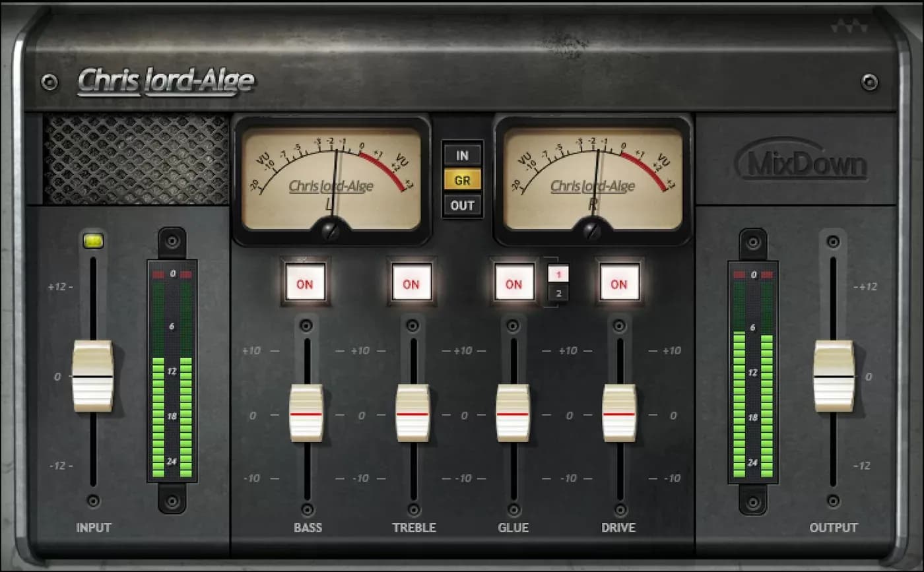Click the INPUT label
This screenshot has width=924, height=572.
pos(94,528)
